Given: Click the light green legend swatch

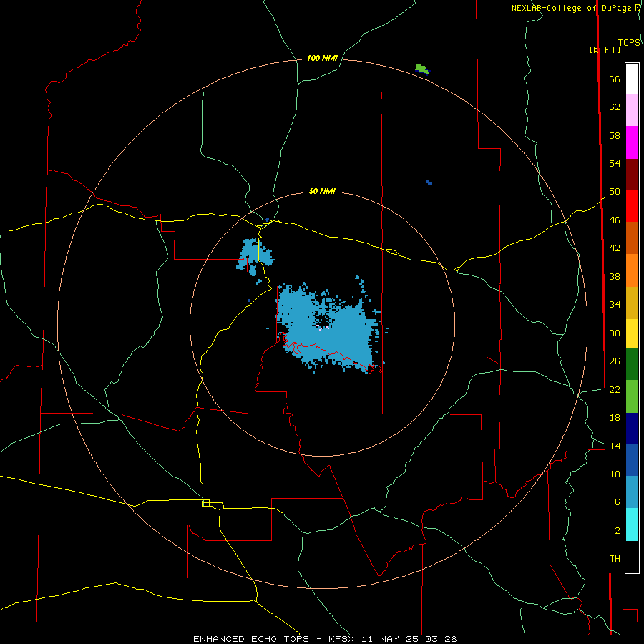Looking at the screenshot, I should [x=632, y=396].
